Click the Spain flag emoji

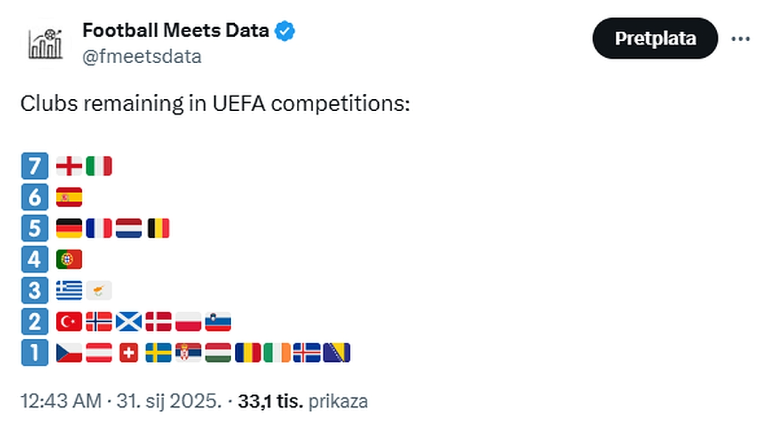(69, 196)
